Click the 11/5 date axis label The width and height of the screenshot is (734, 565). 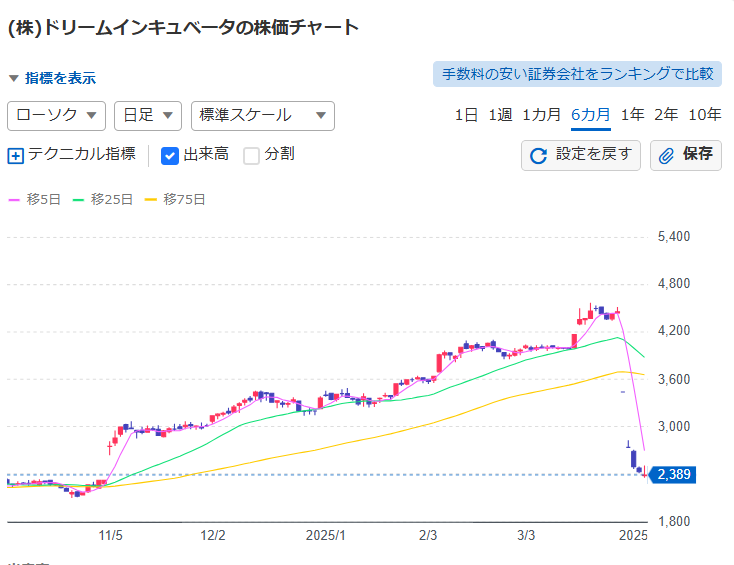(x=110, y=536)
